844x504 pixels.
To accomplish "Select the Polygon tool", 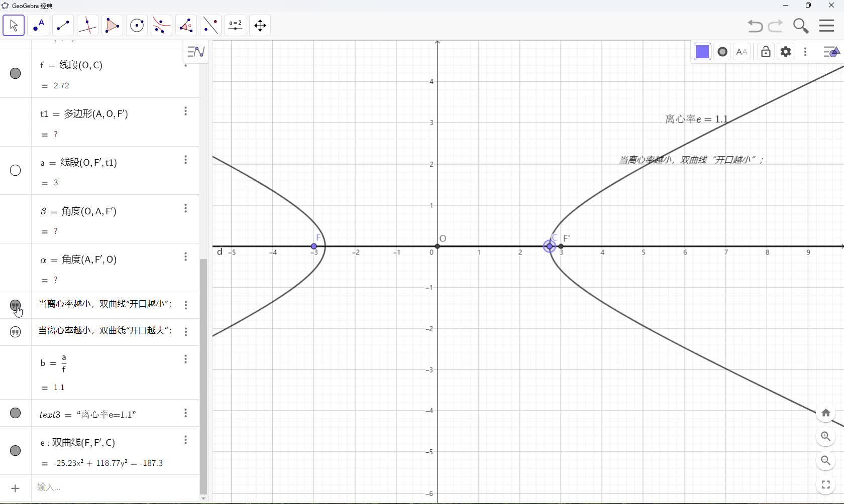I will coord(112,26).
